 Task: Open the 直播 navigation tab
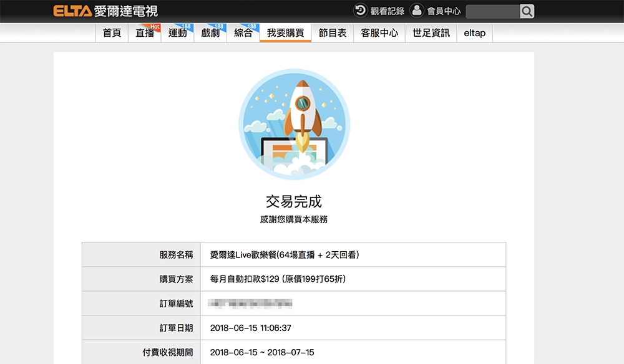click(x=145, y=33)
